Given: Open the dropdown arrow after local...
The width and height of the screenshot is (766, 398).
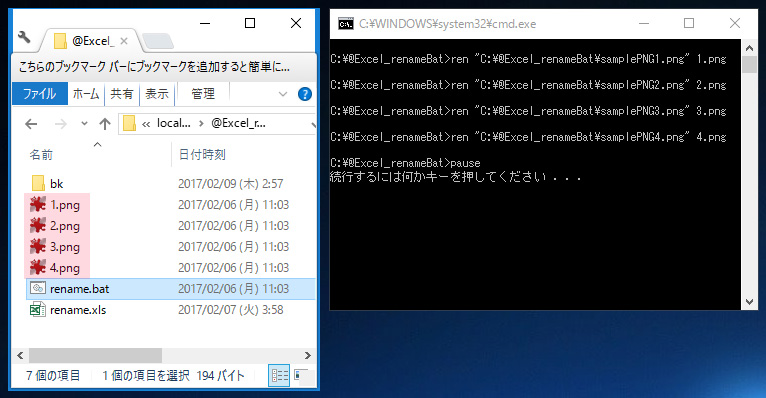Looking at the screenshot, I should (201, 124).
